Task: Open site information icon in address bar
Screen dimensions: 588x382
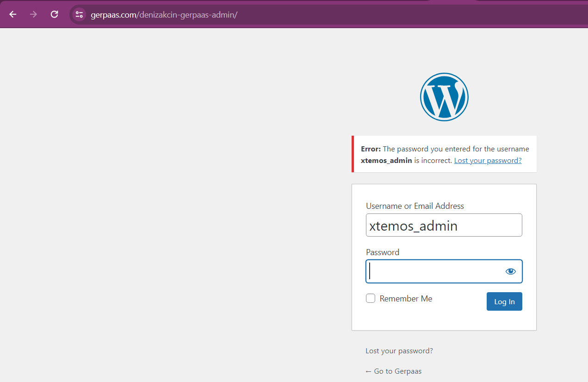Action: (79, 14)
